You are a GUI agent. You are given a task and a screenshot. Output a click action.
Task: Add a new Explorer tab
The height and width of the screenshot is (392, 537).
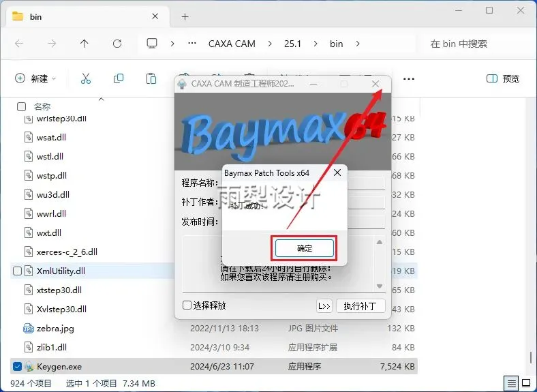tap(185, 16)
